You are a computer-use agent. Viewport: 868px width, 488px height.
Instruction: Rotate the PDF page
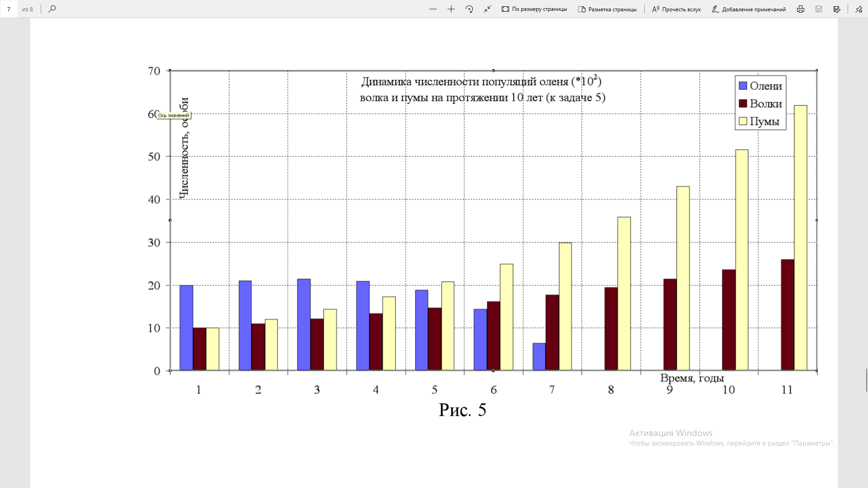point(469,9)
